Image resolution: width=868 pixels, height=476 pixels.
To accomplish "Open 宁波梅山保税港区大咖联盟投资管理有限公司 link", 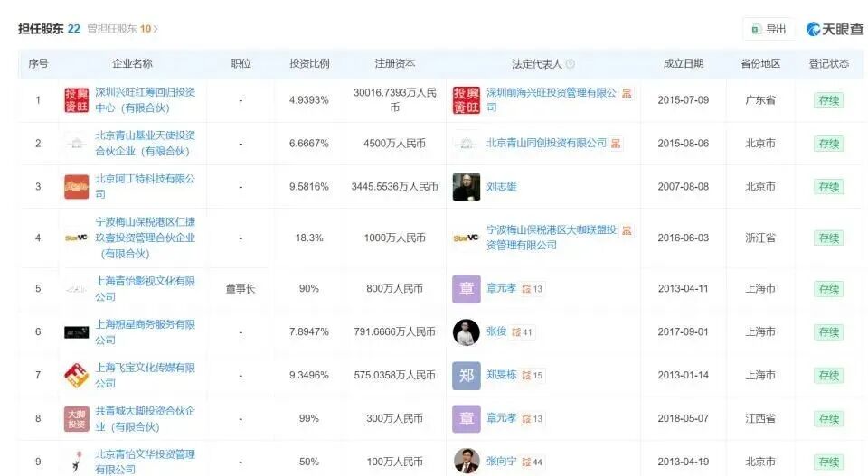I will tap(551, 238).
